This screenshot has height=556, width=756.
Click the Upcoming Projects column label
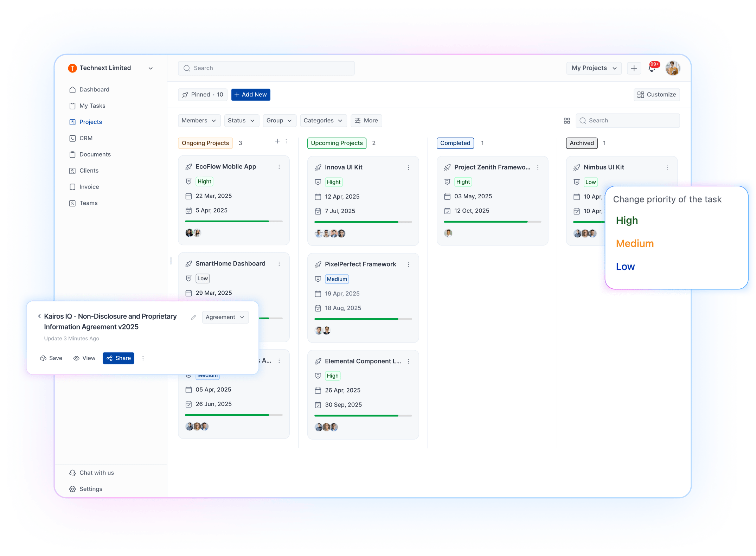pyautogui.click(x=337, y=143)
